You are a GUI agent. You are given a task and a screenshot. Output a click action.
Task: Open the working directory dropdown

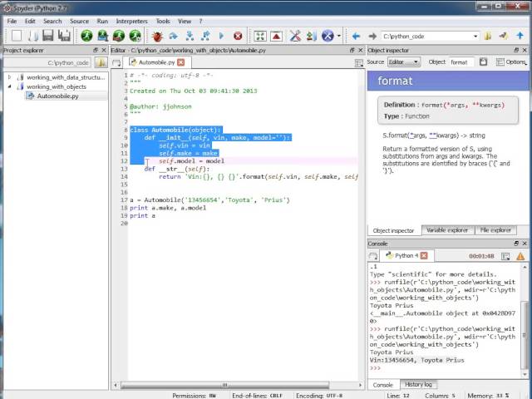click(475, 36)
